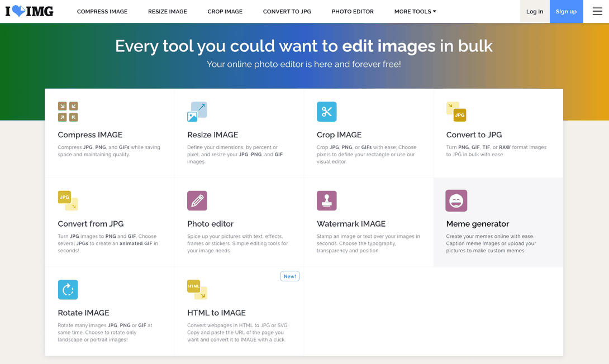Choose PHOTO EDITOR from the top menu

point(353,12)
